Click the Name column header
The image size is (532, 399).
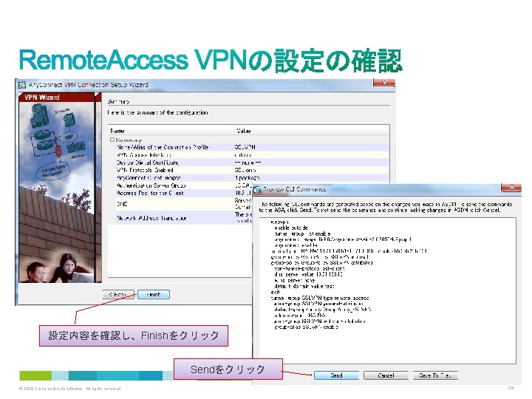pyautogui.click(x=171, y=131)
